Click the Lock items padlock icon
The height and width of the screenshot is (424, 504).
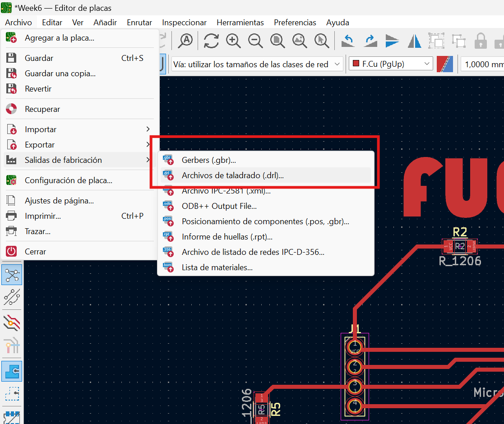click(x=481, y=41)
